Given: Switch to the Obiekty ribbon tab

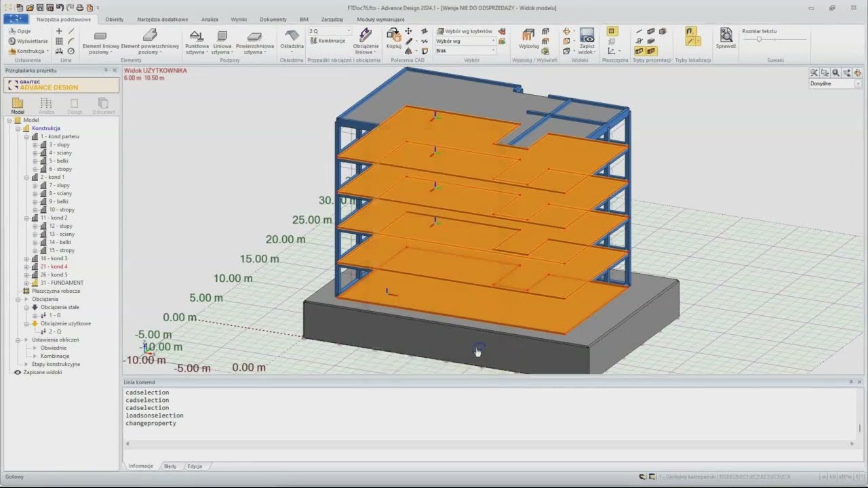Looking at the screenshot, I should click(x=115, y=19).
